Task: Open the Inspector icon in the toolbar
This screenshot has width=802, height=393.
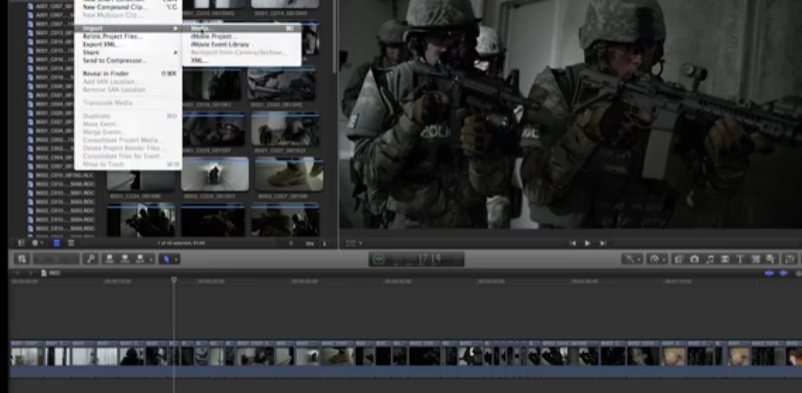Action: (790, 259)
